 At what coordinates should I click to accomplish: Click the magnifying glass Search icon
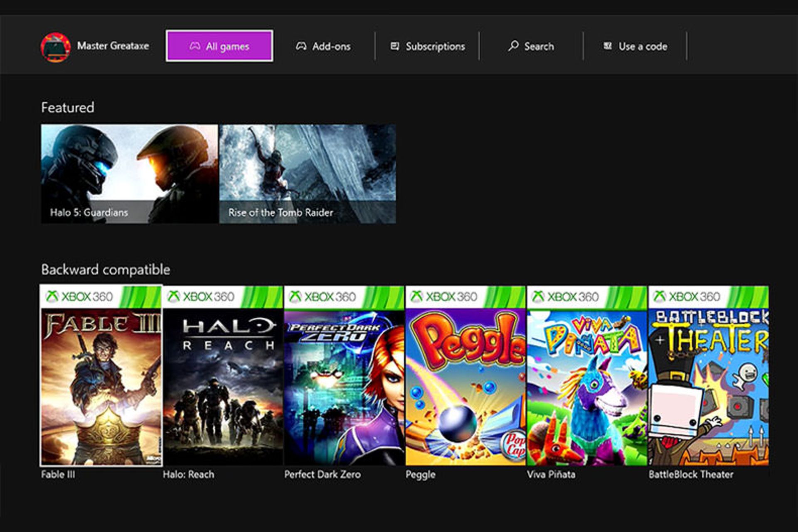pyautogui.click(x=513, y=46)
